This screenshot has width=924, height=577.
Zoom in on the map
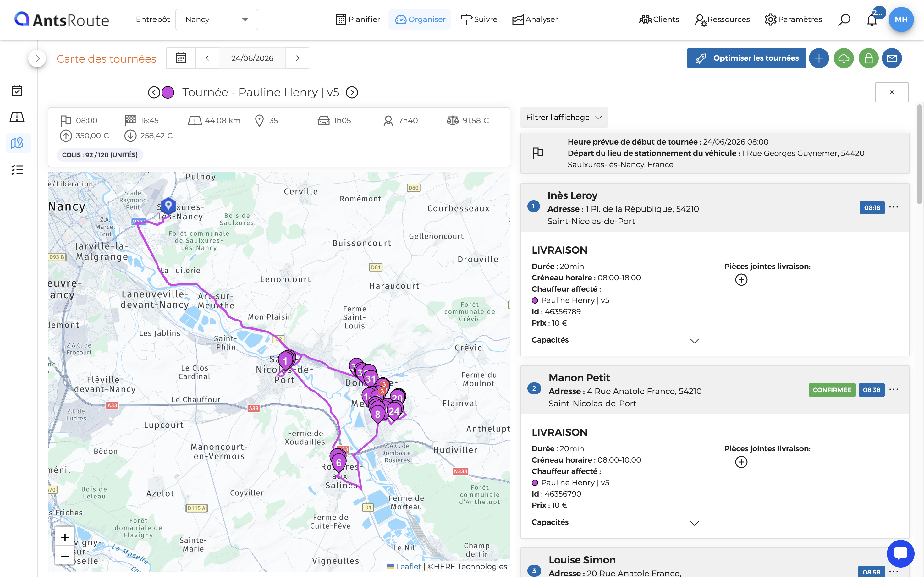pos(65,537)
